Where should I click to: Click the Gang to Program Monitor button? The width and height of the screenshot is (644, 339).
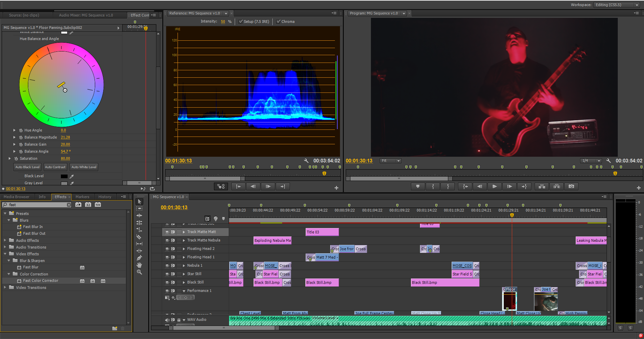tap(221, 186)
